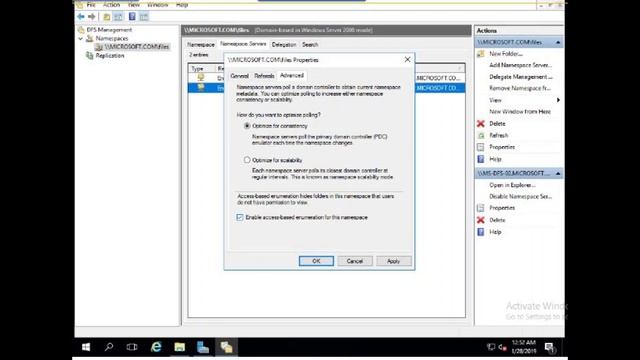Click Add Namespace Server... action

[x=521, y=65]
